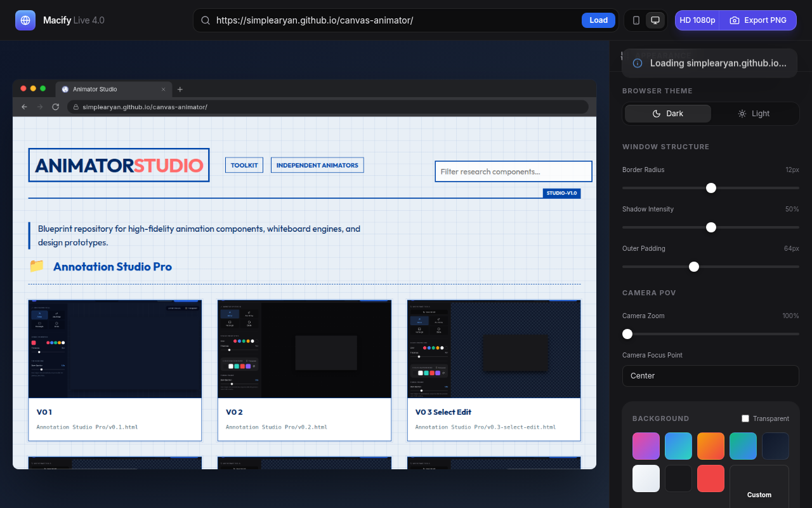Choose the red background color swatch
This screenshot has height=508, width=812.
click(710, 478)
